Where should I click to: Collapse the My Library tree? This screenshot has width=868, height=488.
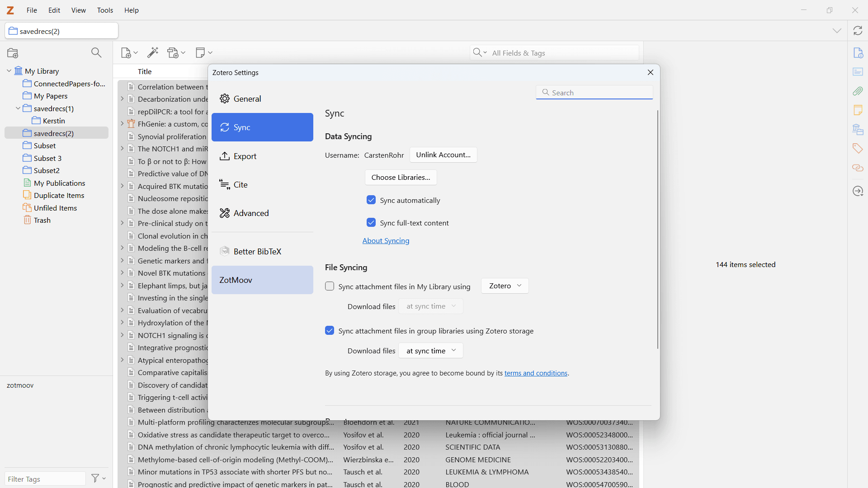click(x=9, y=71)
